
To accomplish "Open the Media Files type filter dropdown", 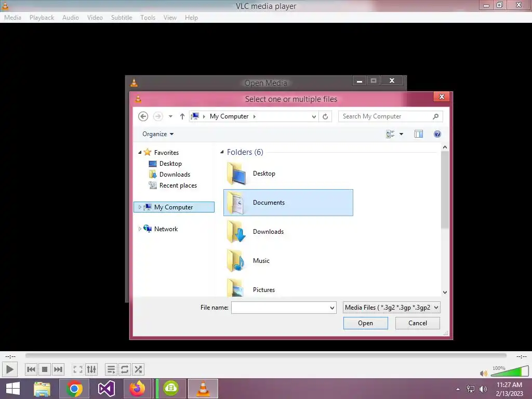I will (x=392, y=308).
